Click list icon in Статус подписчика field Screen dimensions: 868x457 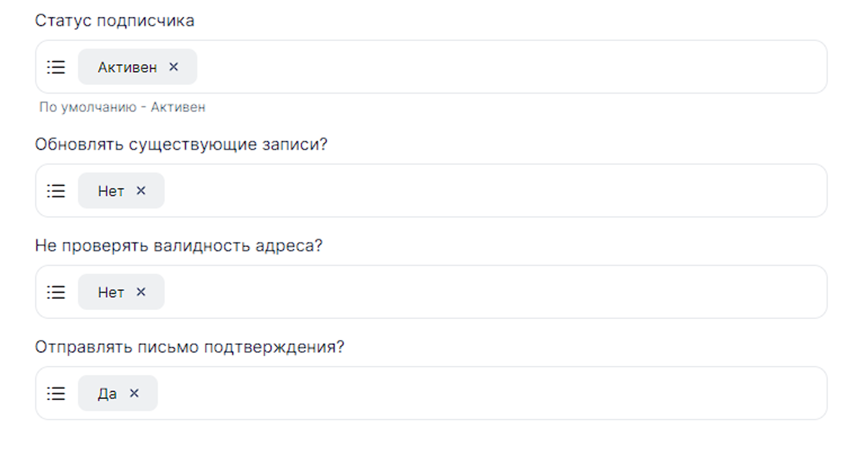[x=56, y=67]
